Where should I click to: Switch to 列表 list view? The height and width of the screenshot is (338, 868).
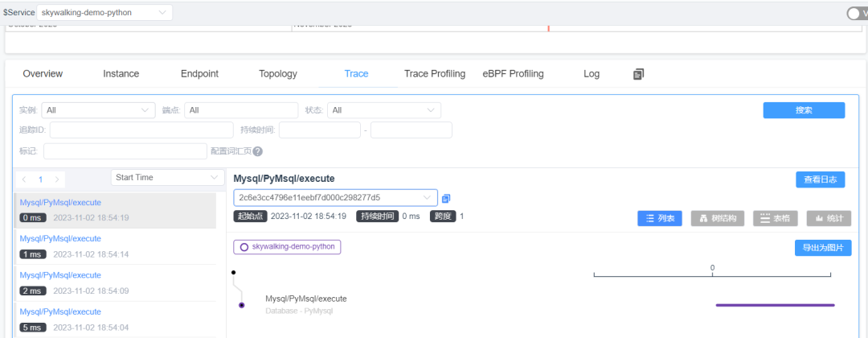pos(660,218)
